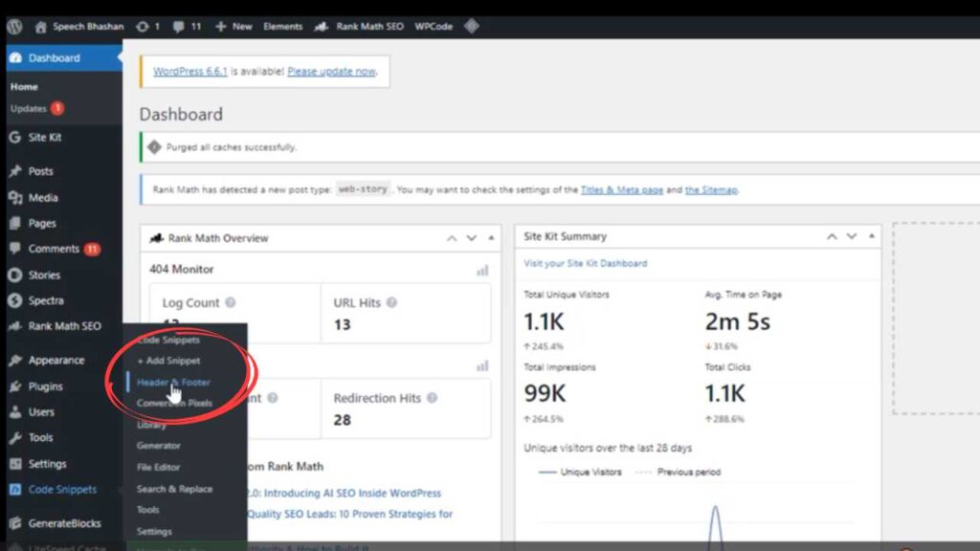Click the WordPress logo in the admin bar
980x551 pixels.
point(15,26)
